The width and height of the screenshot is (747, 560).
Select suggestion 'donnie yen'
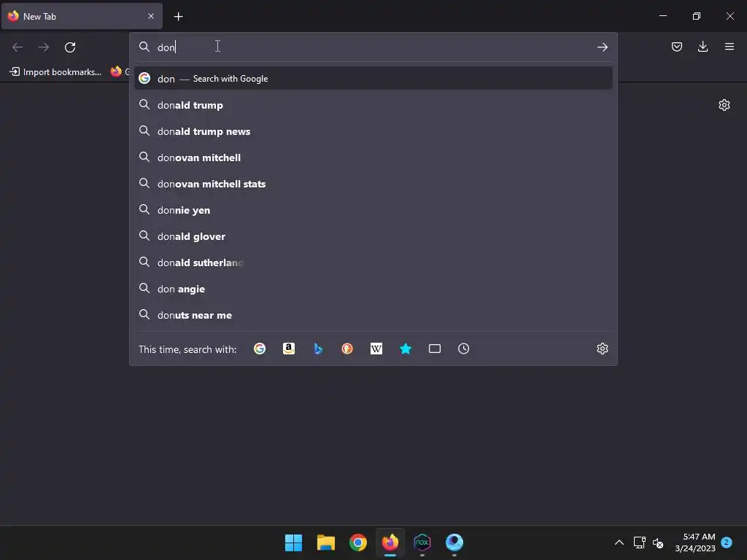[373, 209]
